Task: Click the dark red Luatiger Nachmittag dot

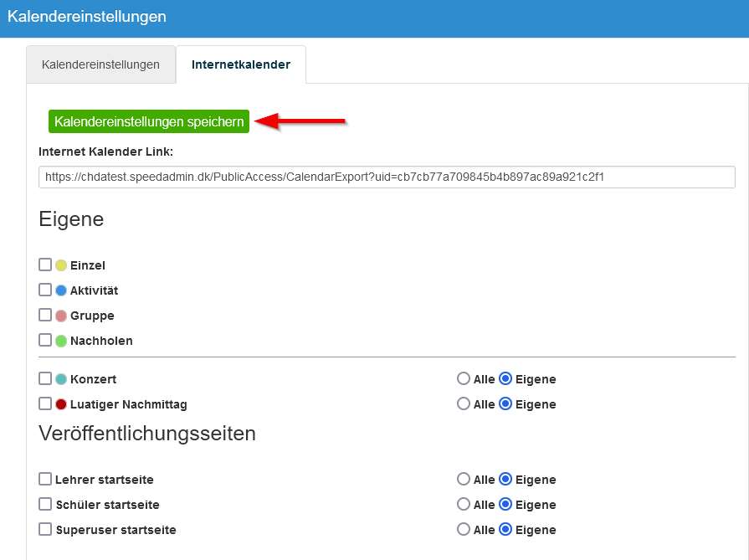Action: (60, 404)
